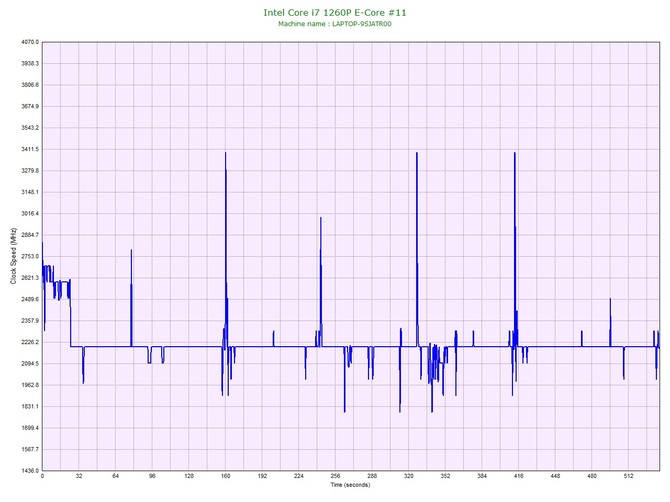Click the Machine name LAPTOP label

tap(335, 24)
